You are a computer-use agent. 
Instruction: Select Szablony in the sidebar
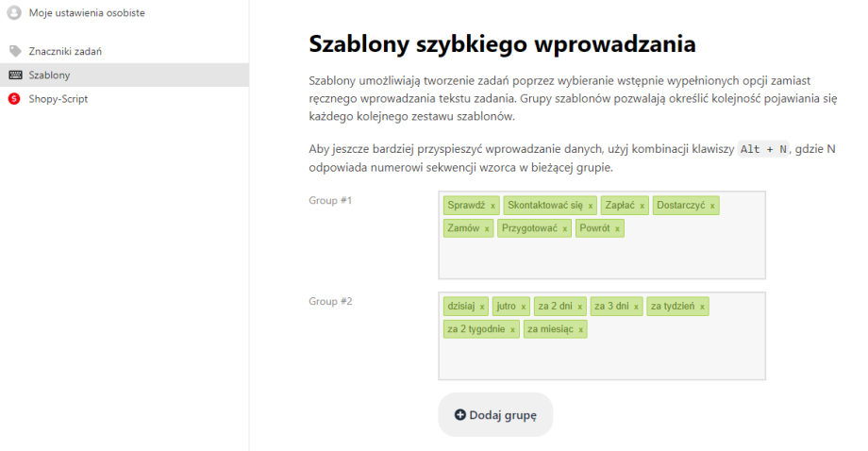tap(49, 75)
